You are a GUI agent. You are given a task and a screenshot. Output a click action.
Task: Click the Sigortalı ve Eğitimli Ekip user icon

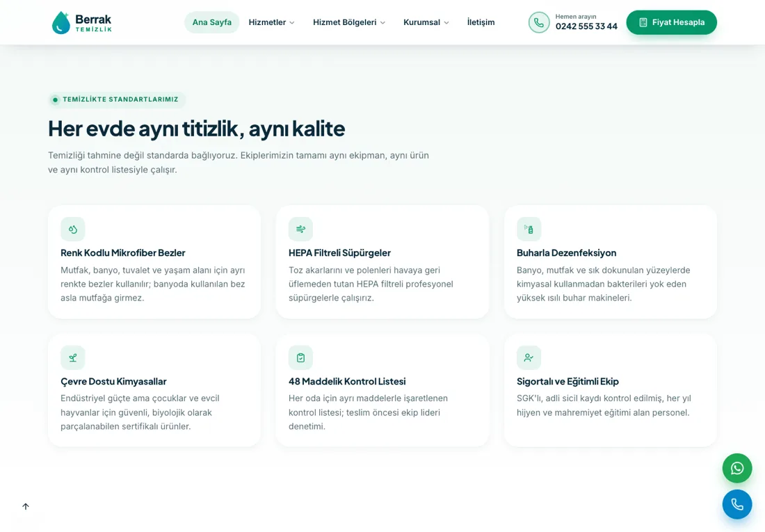[529, 357]
